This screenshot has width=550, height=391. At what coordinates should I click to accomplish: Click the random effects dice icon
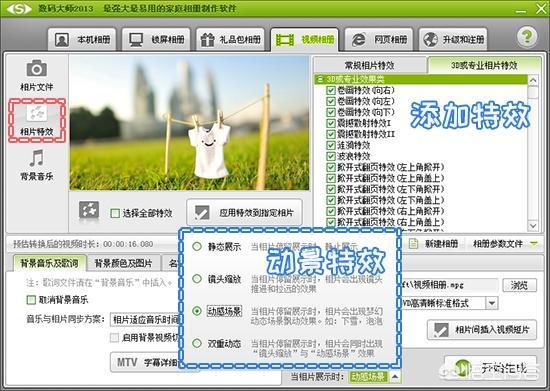point(89,210)
